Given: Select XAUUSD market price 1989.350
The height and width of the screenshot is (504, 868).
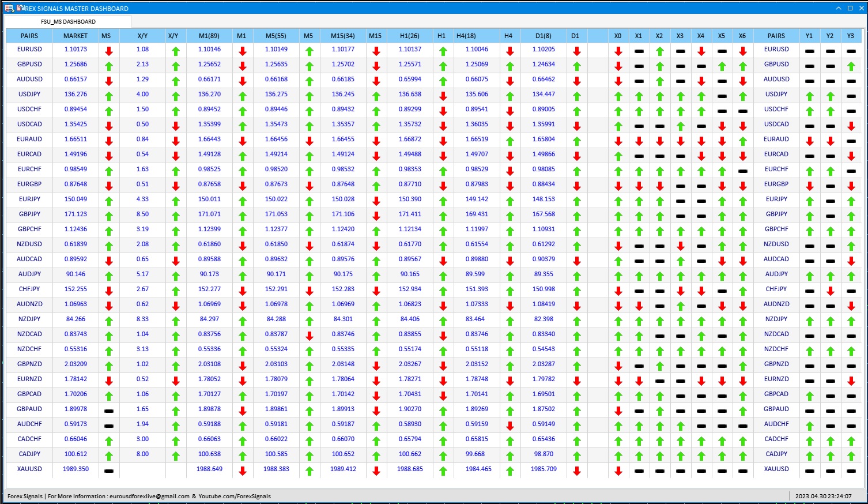Looking at the screenshot, I should click(76, 469).
